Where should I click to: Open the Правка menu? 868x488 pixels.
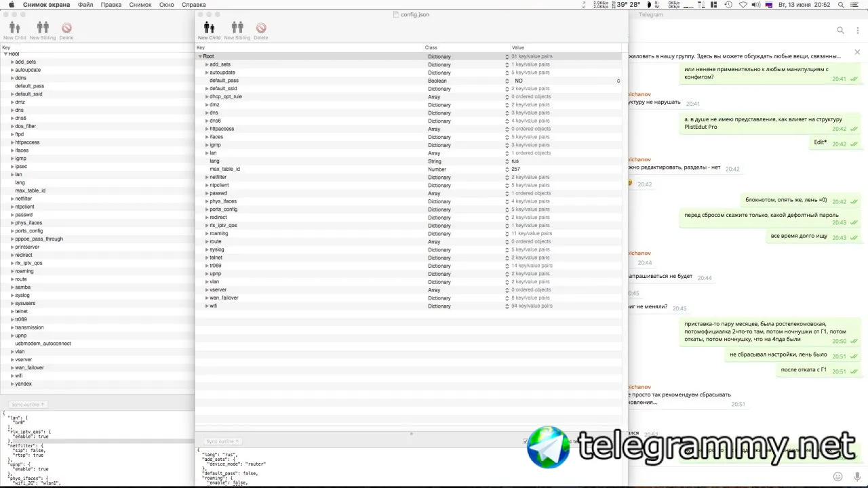[x=111, y=5]
